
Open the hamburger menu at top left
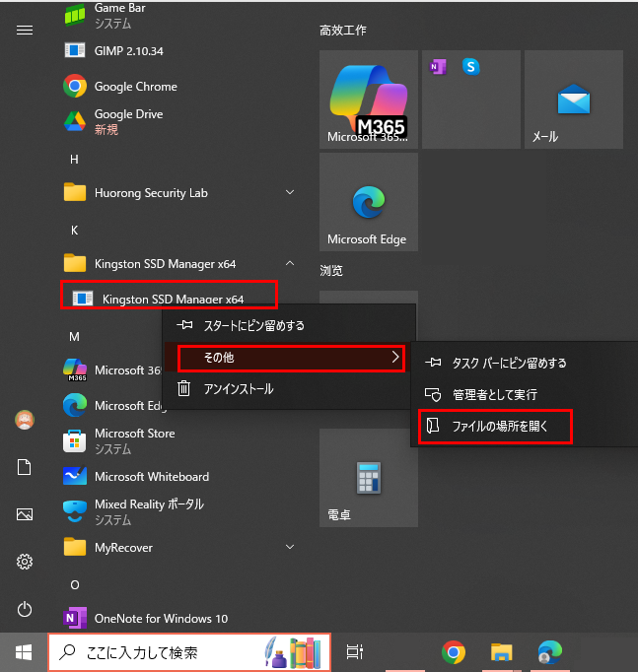(25, 30)
